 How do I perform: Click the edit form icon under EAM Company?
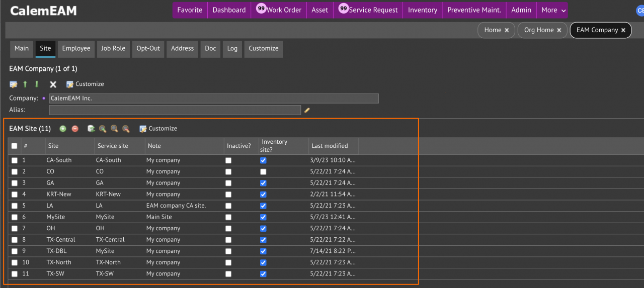click(x=14, y=84)
